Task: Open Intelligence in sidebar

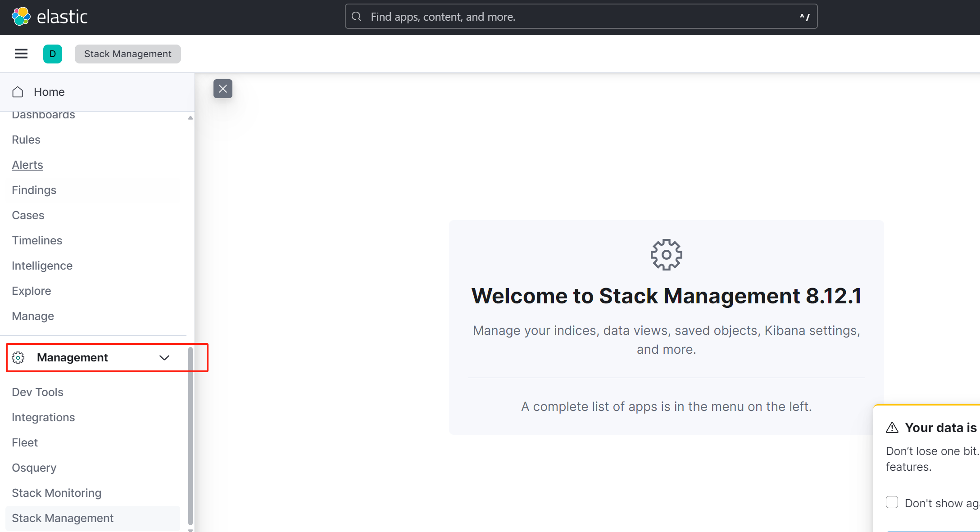Action: click(x=42, y=266)
